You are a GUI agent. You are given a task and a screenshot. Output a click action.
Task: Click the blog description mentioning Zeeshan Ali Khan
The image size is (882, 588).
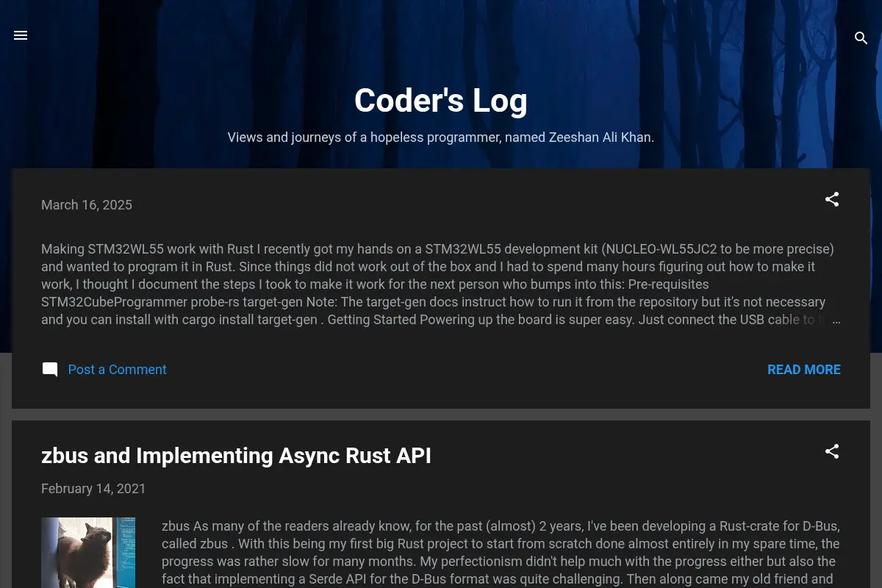point(441,137)
